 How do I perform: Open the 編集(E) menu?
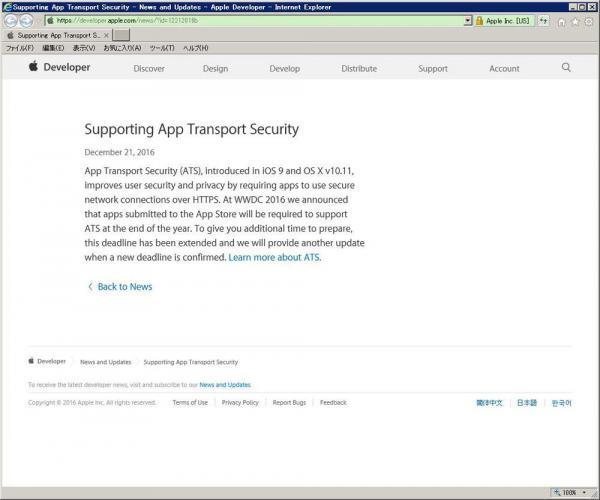[53, 48]
